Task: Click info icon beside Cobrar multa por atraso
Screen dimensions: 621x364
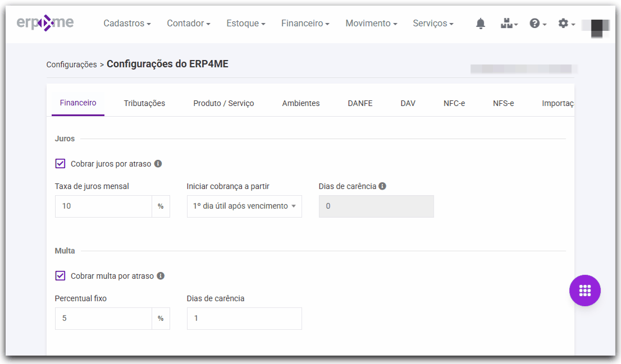Action: tap(161, 276)
